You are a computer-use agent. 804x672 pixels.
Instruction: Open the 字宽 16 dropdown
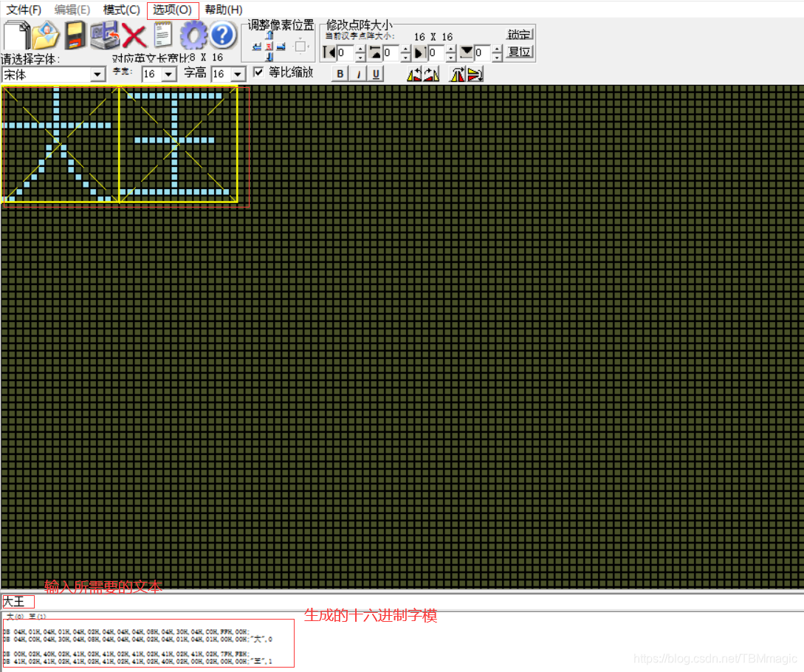point(168,75)
